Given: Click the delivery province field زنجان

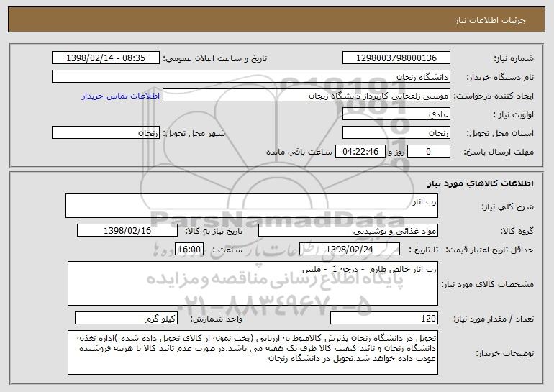Looking at the screenshot, I should 396,133.
